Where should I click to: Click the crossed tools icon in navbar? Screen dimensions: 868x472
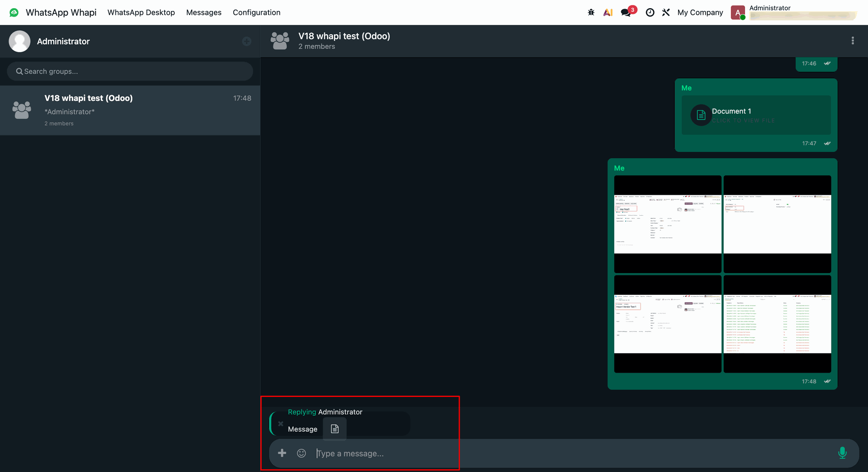[x=666, y=13]
